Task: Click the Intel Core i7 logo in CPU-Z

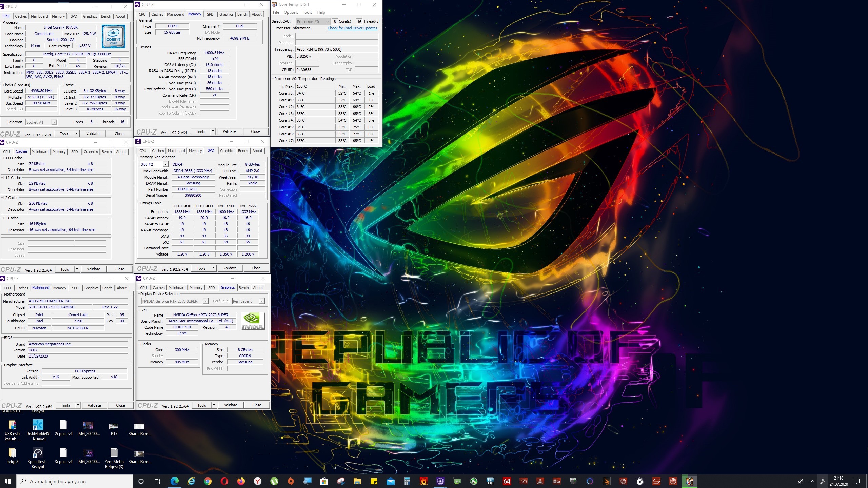Action: [114, 37]
